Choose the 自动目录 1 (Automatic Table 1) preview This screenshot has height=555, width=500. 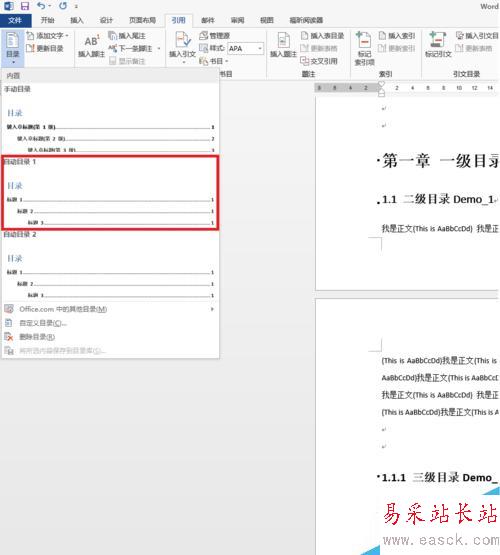point(110,193)
